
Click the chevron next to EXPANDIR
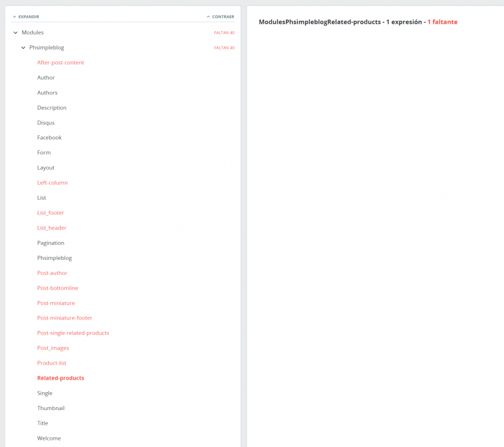pos(14,17)
